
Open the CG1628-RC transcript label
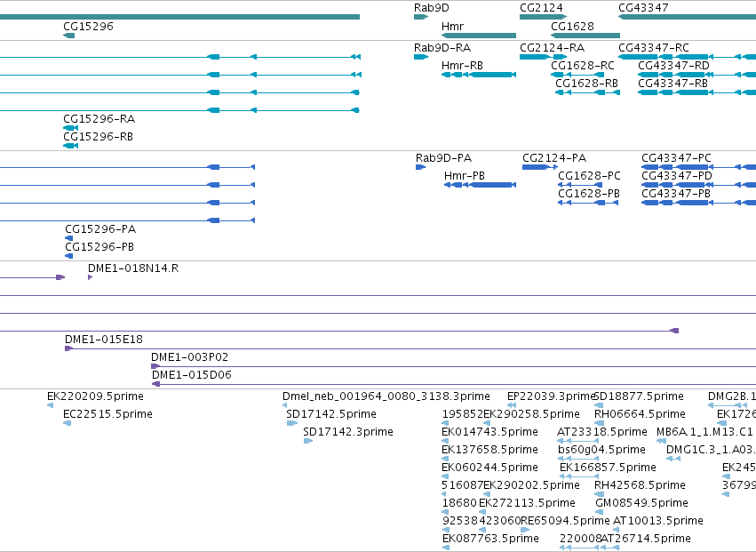coord(583,65)
